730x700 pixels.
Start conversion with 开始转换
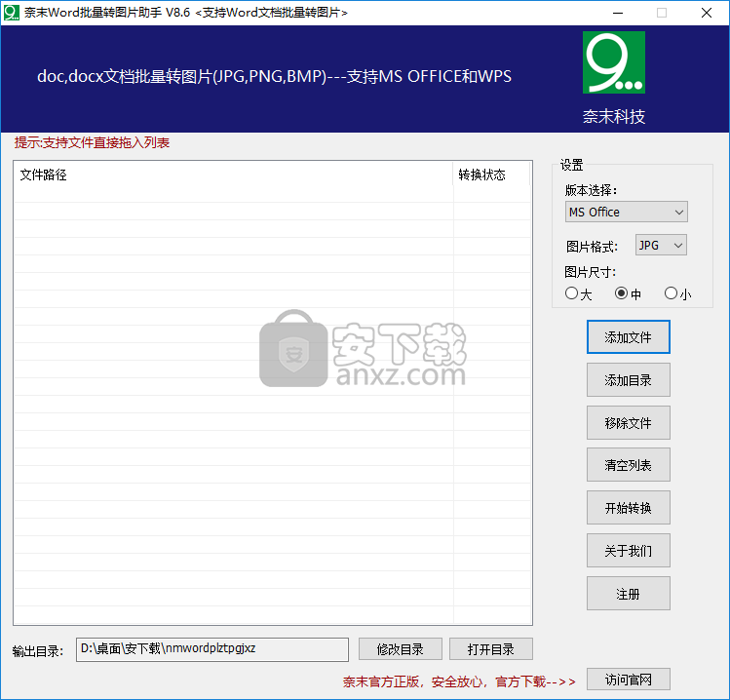coord(628,507)
